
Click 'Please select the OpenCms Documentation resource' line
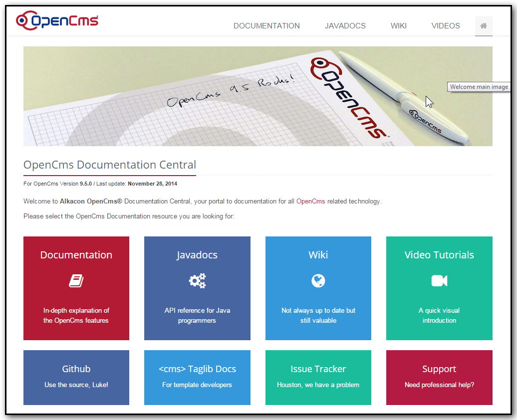pos(129,216)
